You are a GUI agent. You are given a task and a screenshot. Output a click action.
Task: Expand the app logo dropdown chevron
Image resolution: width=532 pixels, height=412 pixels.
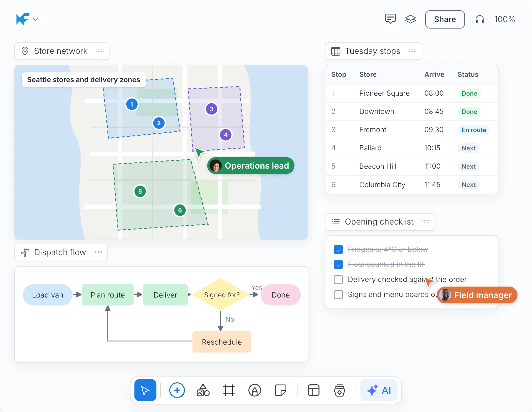(x=35, y=19)
